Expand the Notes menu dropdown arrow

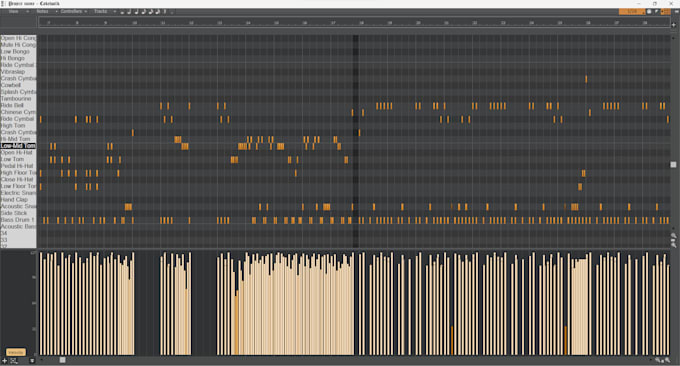[x=56, y=12]
